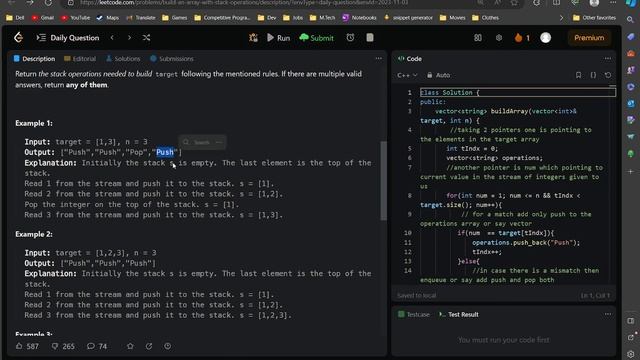Expand the Jobs bookmark folder
The image size is (640, 360).
coord(293,18)
